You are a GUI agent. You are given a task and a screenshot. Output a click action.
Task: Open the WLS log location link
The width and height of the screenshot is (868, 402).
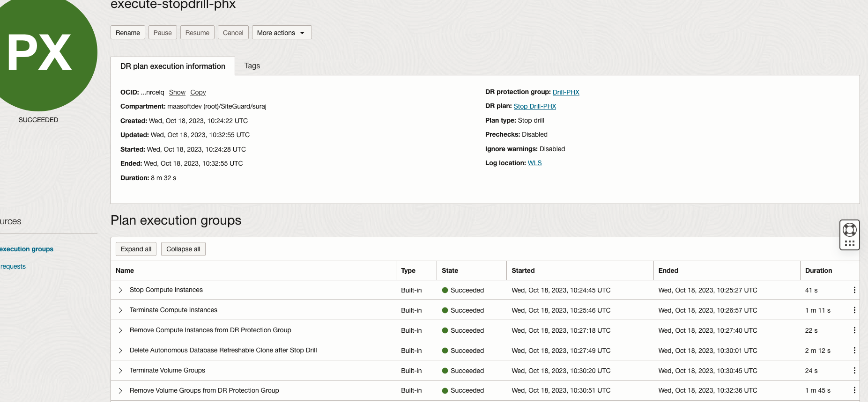click(534, 163)
